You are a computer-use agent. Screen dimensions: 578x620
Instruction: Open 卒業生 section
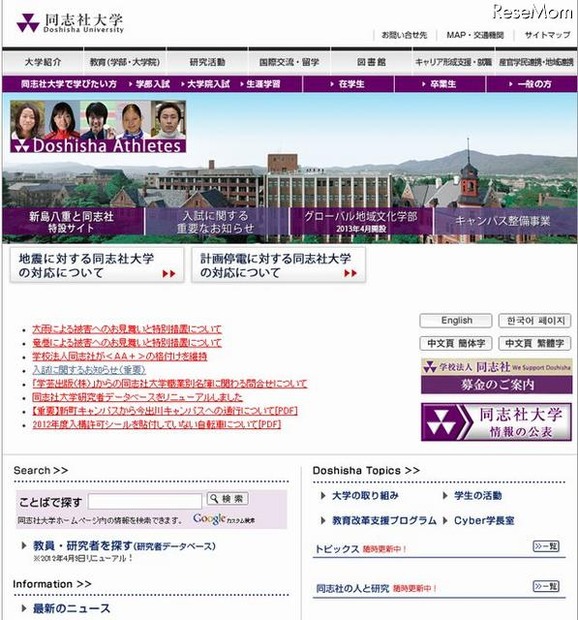click(440, 84)
